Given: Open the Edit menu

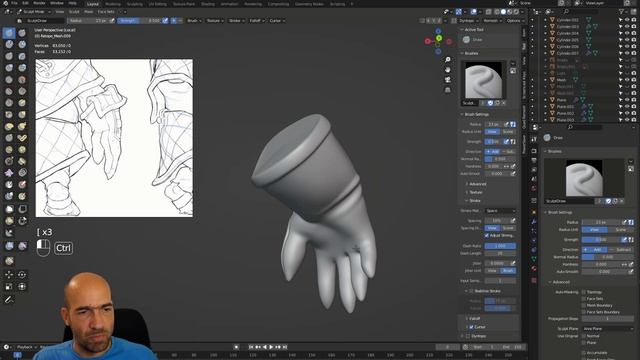Looking at the screenshot, I should point(25,3).
